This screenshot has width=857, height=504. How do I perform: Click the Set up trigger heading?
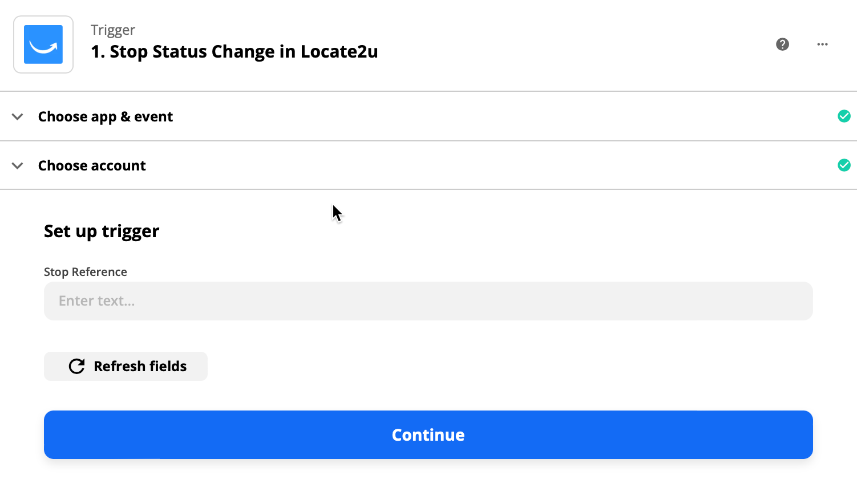(102, 231)
